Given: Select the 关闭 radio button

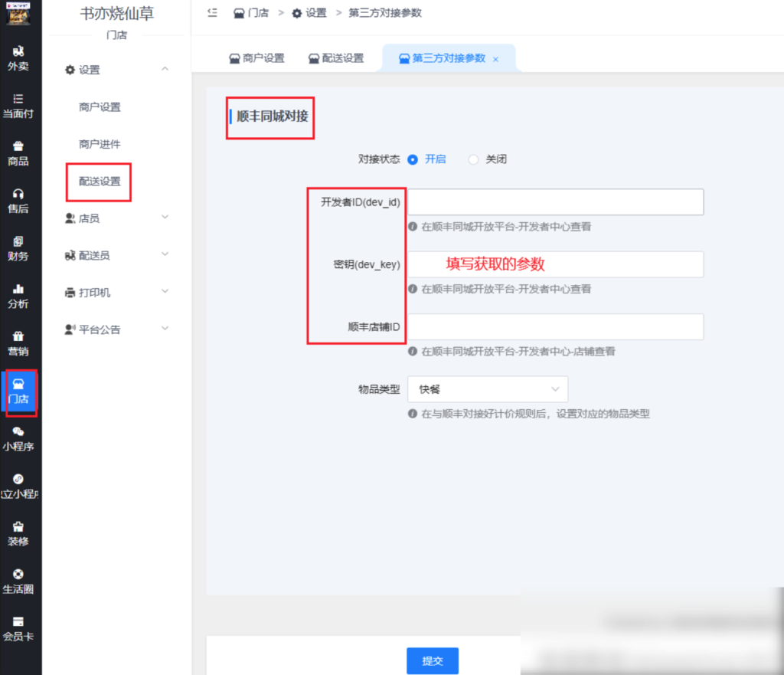Looking at the screenshot, I should (x=473, y=159).
